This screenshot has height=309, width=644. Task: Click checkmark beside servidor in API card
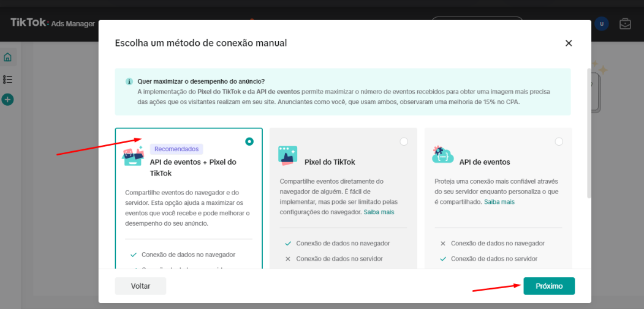coord(443,259)
